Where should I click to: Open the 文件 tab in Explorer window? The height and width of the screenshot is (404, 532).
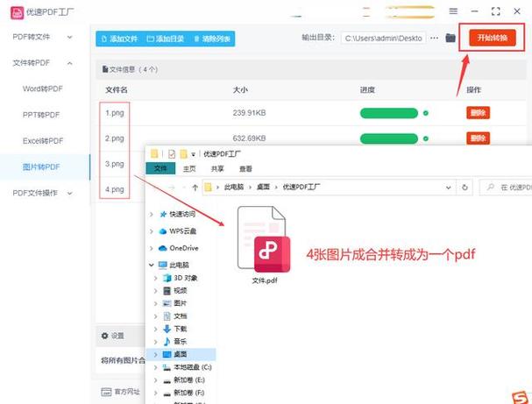tap(160, 168)
